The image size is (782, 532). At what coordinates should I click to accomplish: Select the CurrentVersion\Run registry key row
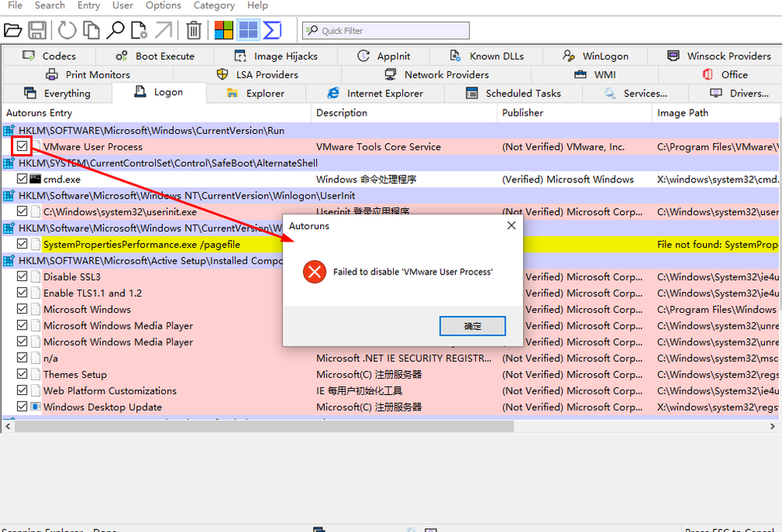(x=391, y=130)
